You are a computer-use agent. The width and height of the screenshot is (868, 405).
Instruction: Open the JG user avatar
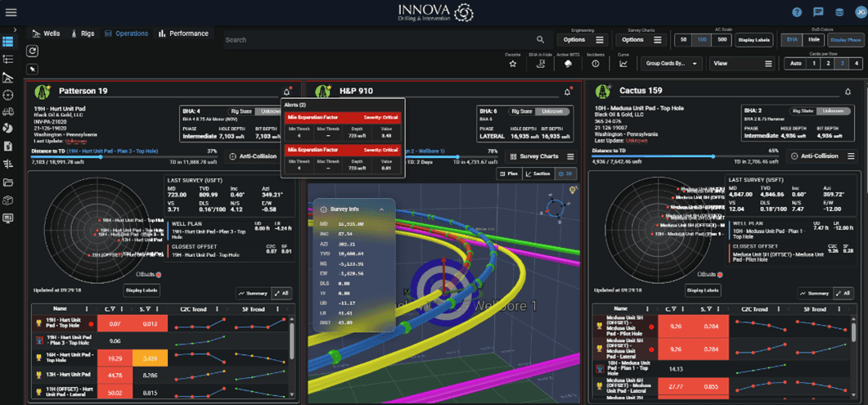(861, 12)
